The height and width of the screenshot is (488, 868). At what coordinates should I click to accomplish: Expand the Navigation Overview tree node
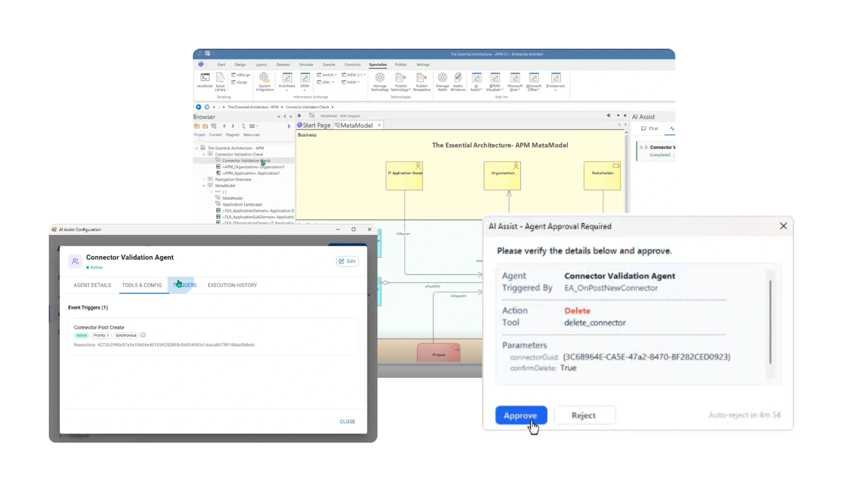204,179
